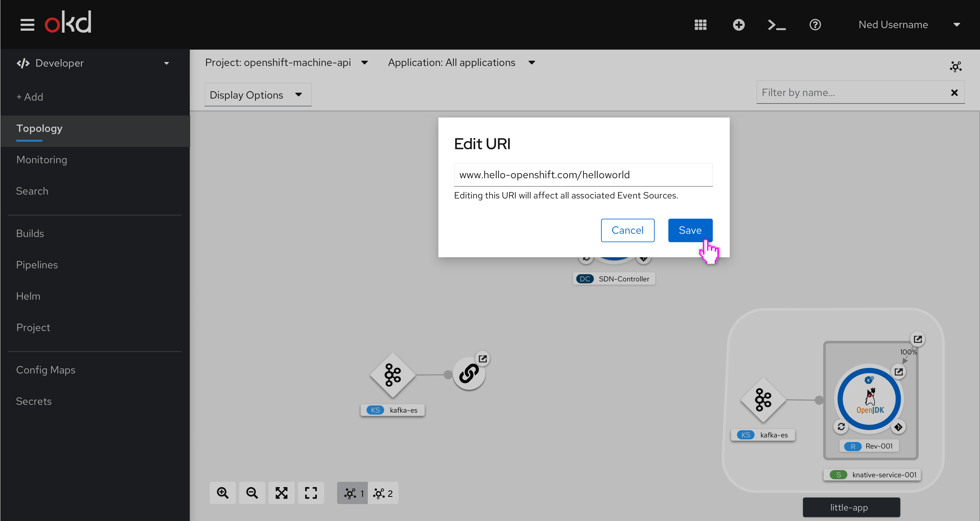Open Search in the sidebar
980x521 pixels.
32,191
